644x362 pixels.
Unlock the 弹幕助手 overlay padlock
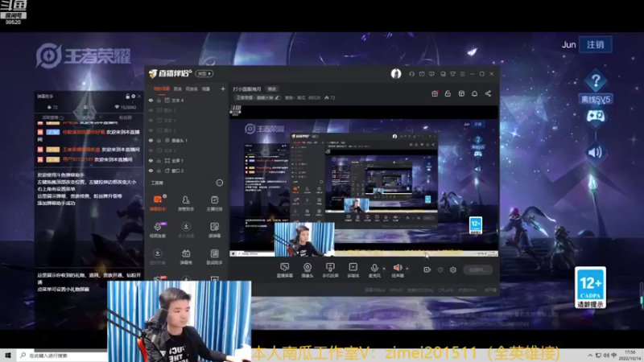coord(127,96)
